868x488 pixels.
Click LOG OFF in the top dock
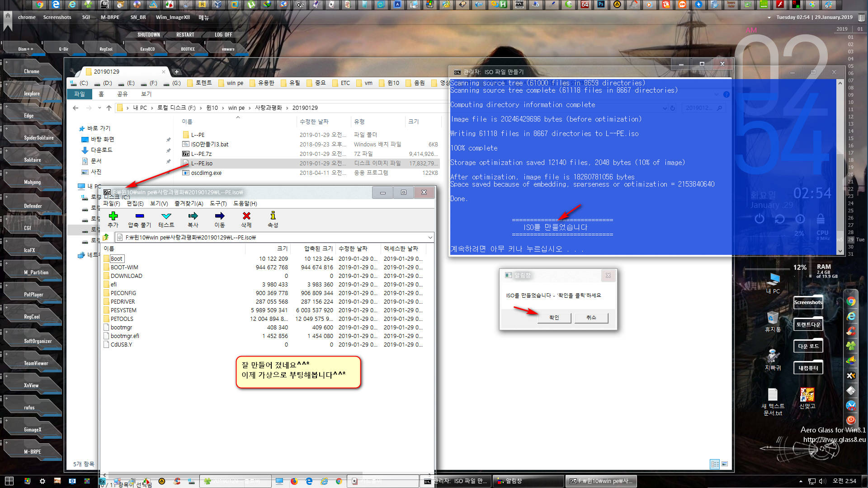coord(223,35)
